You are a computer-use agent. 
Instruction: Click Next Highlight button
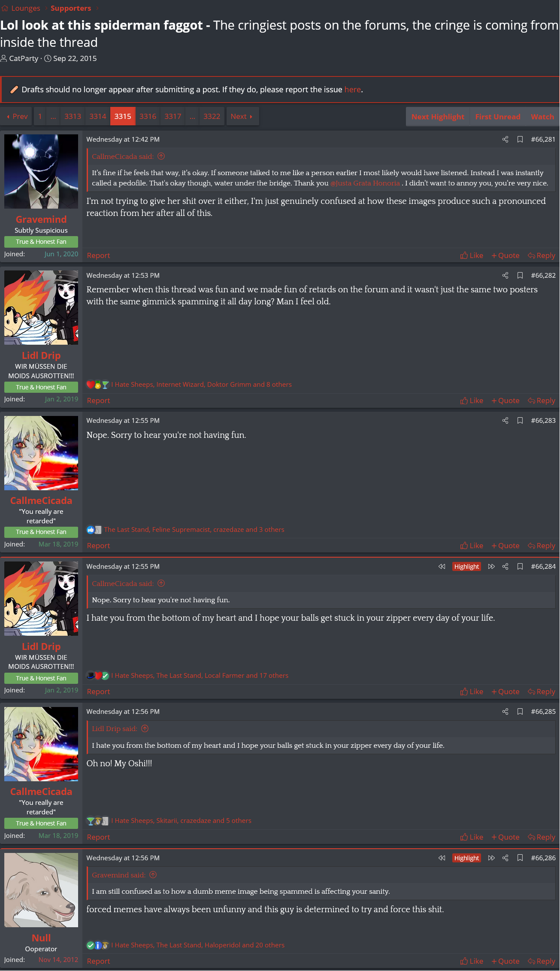coord(438,117)
